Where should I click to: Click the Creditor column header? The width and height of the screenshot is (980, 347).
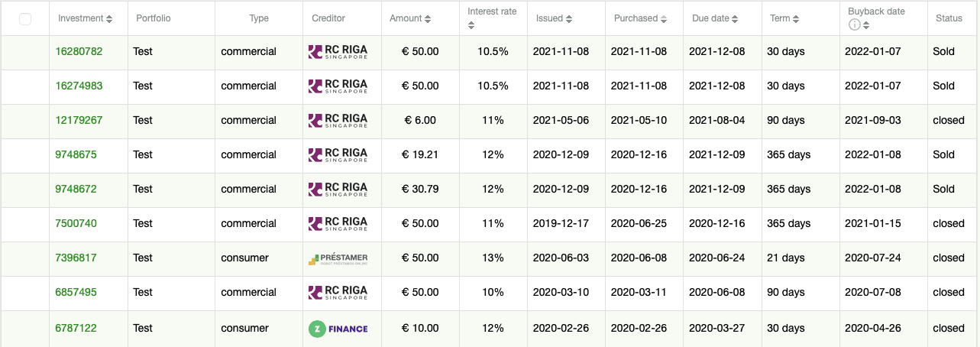point(328,18)
